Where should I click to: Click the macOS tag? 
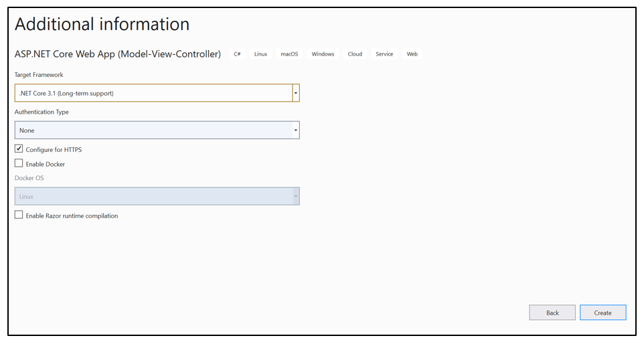(x=289, y=54)
